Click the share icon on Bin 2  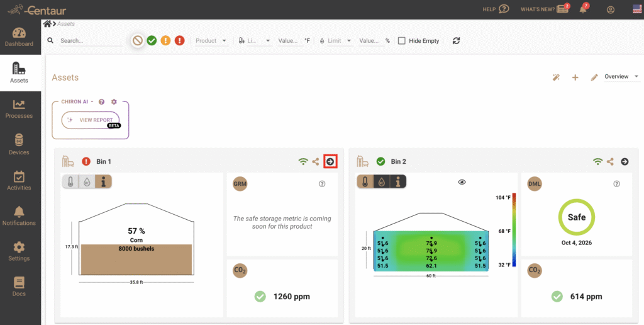610,162
